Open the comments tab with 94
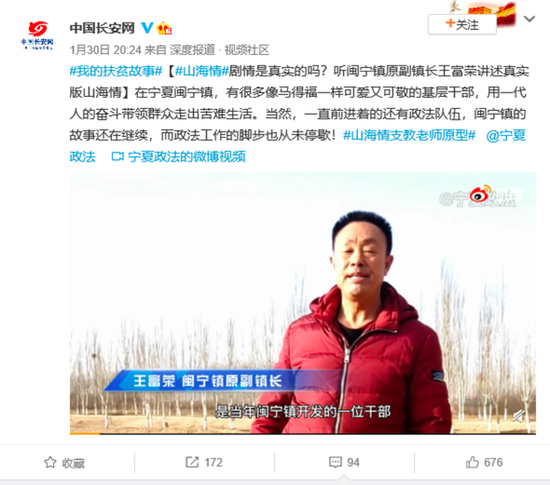This screenshot has height=485, width=550. [344, 462]
